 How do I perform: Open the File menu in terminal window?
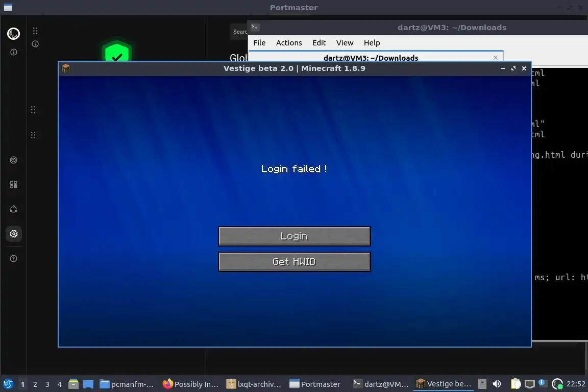(259, 43)
